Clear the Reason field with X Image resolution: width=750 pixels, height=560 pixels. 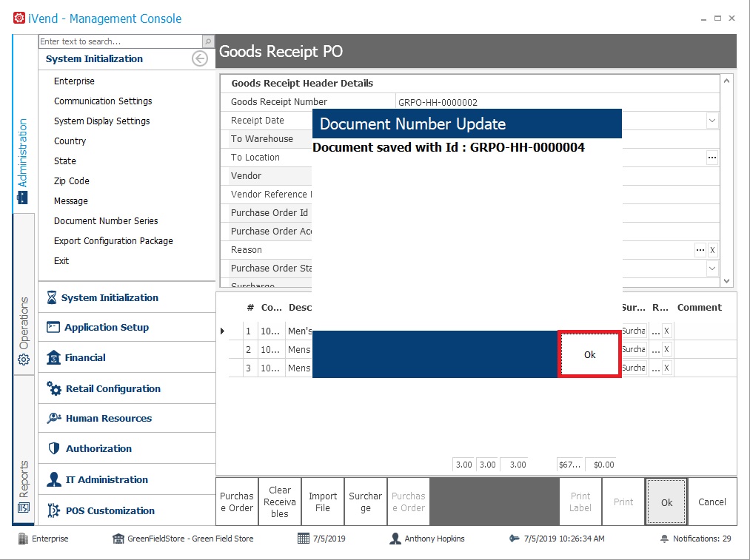coord(712,250)
